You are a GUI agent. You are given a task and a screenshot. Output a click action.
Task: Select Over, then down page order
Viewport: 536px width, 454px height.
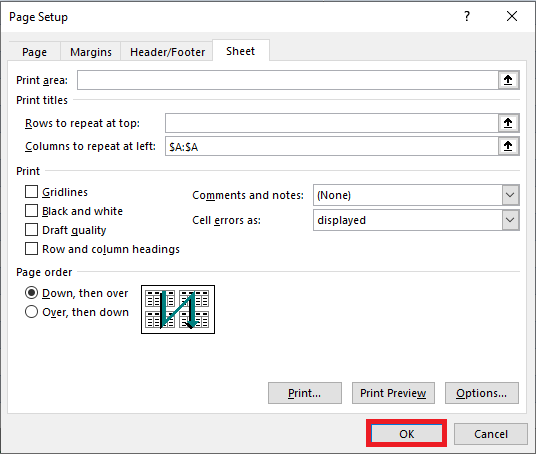point(31,312)
